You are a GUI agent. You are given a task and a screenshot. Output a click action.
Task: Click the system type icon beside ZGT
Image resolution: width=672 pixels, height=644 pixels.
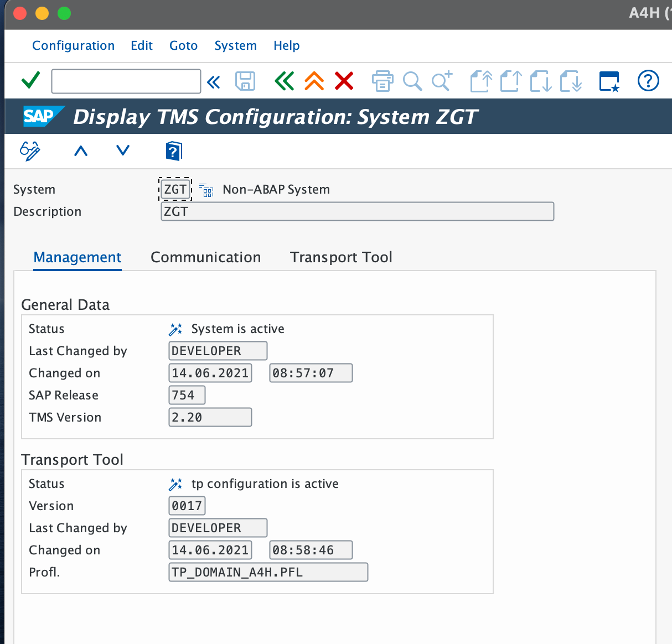(206, 190)
